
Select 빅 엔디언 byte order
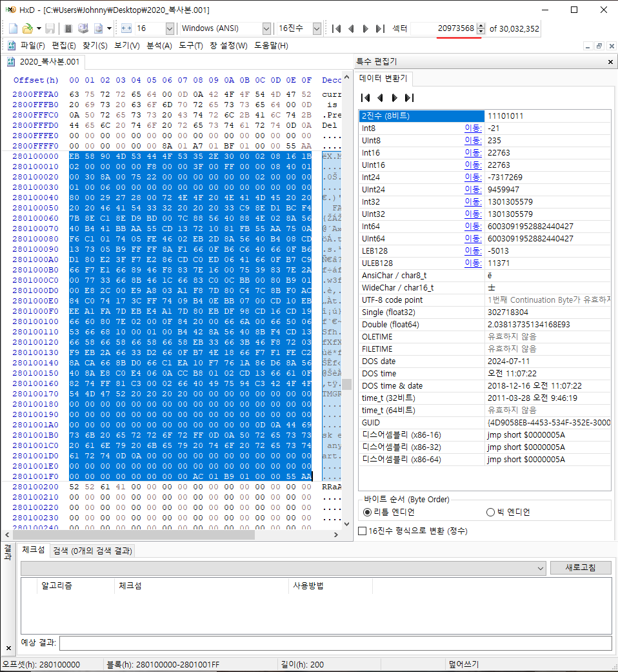tap(508, 512)
